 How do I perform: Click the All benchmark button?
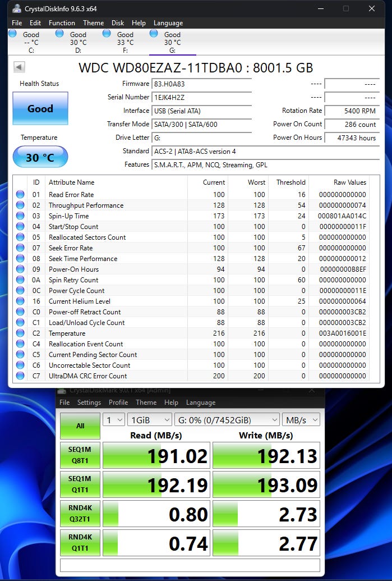coord(80,426)
